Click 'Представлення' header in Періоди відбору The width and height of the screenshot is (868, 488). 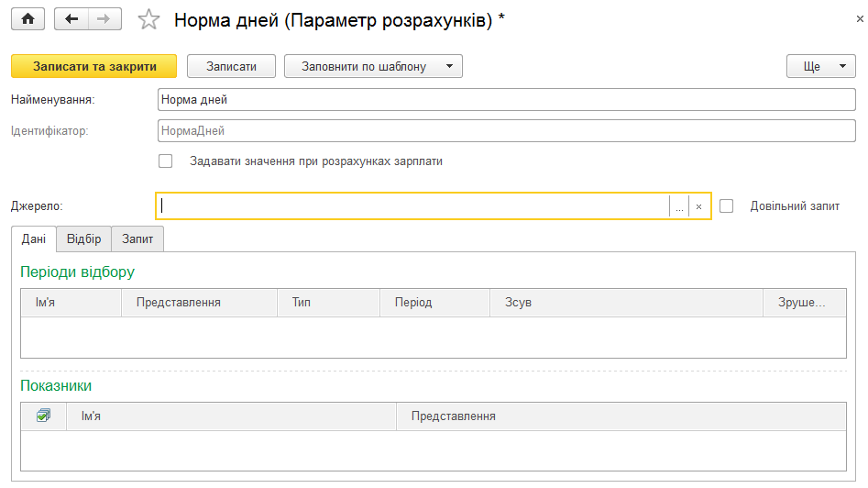click(x=199, y=303)
